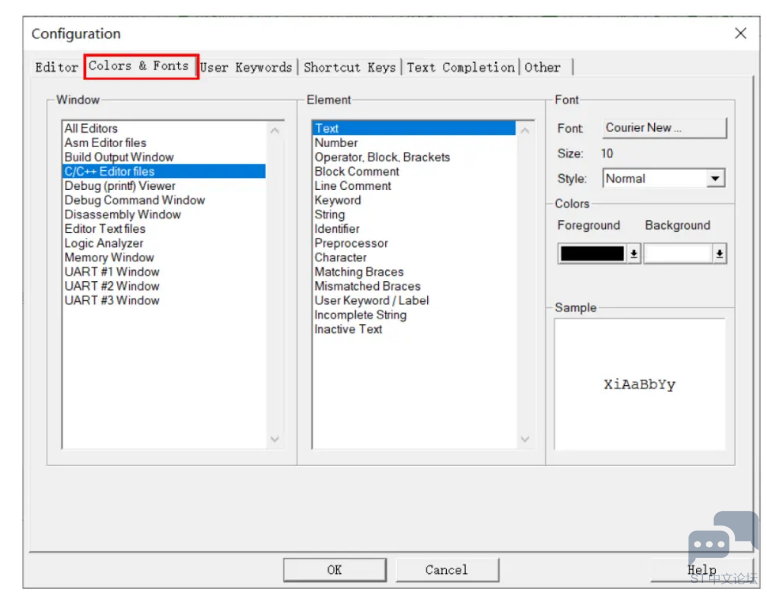Choose Build Output Window entry
The width and height of the screenshot is (767, 594).
point(164,157)
